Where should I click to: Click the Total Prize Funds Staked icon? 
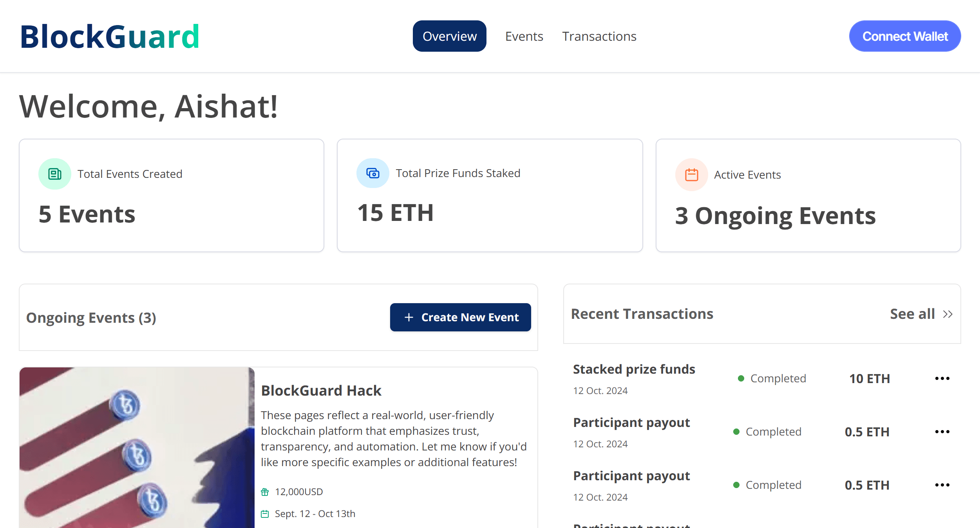[372, 173]
